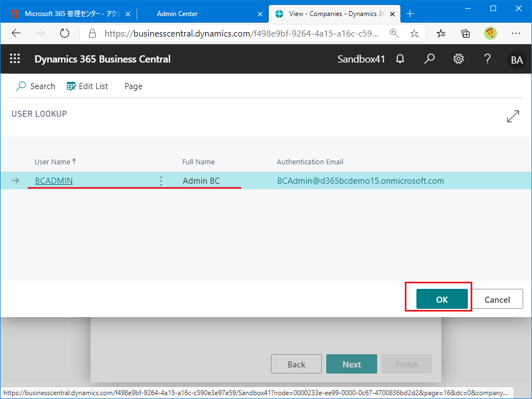Open the app launcher waffle icon
The width and height of the screenshot is (532, 399).
(x=15, y=59)
